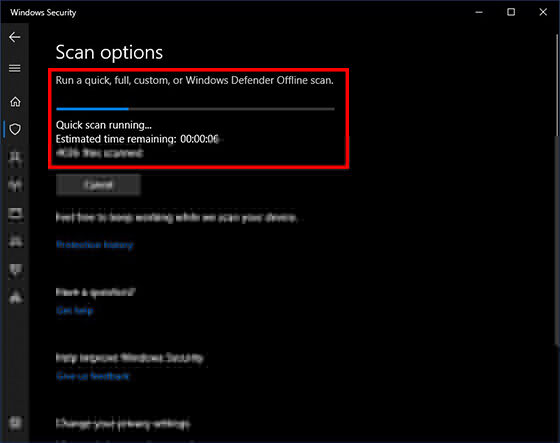The width and height of the screenshot is (560, 443).
Task: Click the files scanned count line
Action: pyautogui.click(x=100, y=153)
